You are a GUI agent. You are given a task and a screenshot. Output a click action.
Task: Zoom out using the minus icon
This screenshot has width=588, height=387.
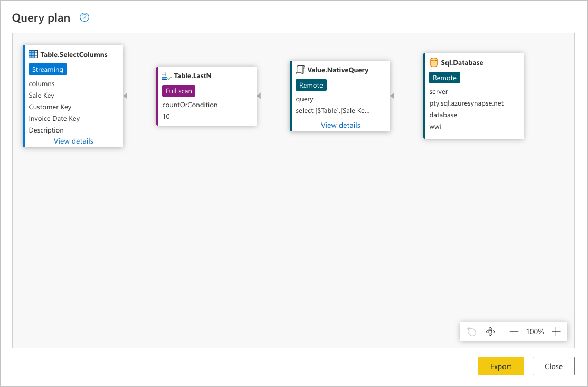[514, 332]
